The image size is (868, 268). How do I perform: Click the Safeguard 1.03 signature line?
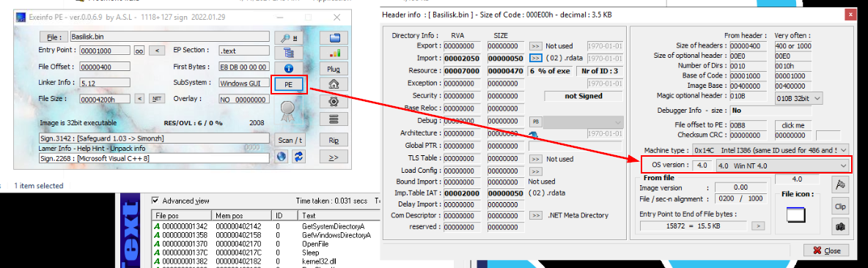click(x=155, y=138)
